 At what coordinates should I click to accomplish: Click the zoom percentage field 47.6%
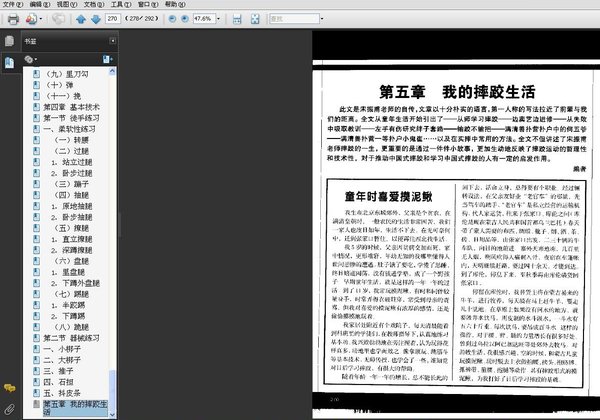204,18
